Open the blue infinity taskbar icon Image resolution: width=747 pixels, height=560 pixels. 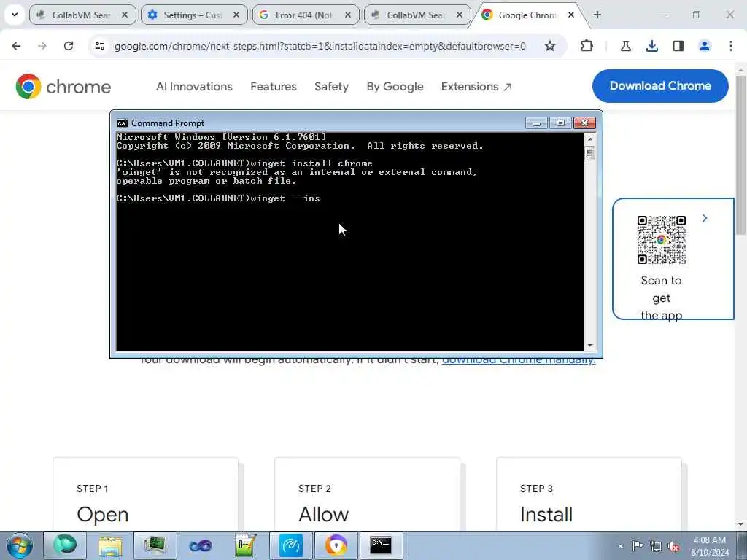click(201, 545)
